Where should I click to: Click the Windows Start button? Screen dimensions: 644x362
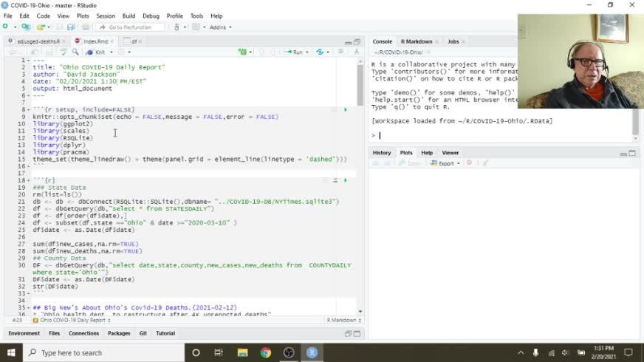(11, 352)
